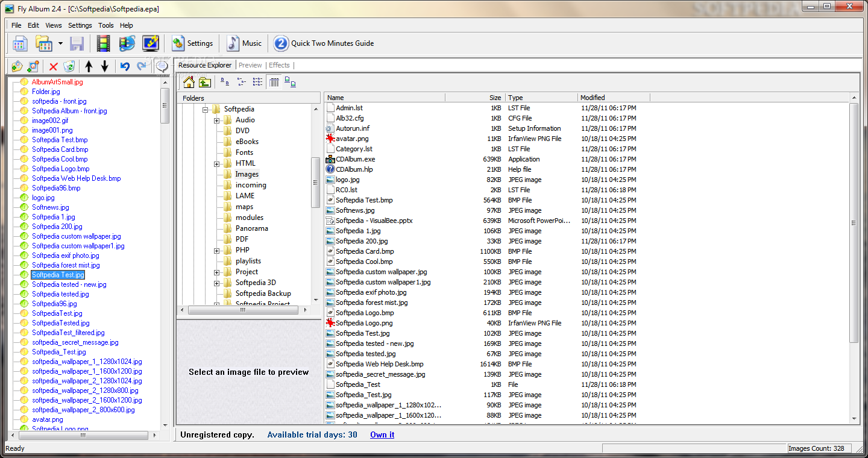868x458 pixels.
Task: Click the New album toolbar icon
Action: 20,43
